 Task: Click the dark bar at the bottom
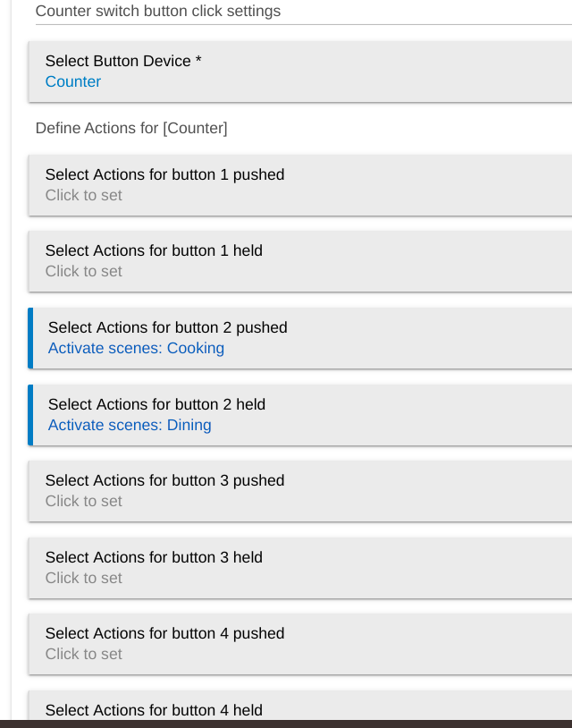[286, 723]
